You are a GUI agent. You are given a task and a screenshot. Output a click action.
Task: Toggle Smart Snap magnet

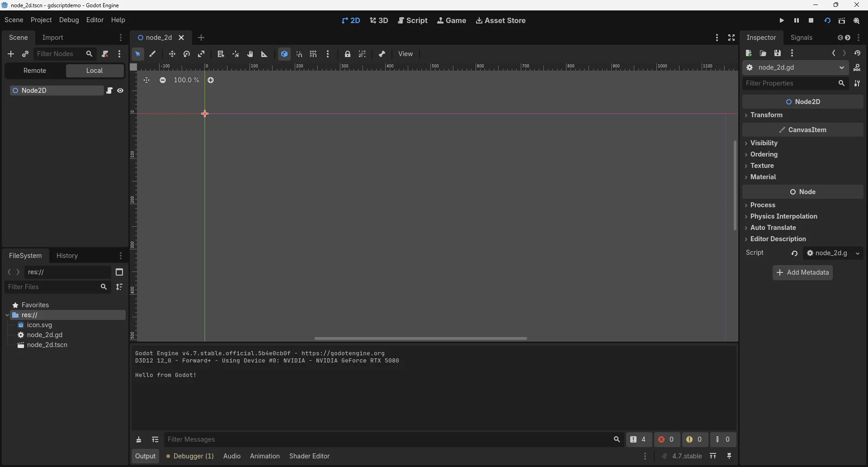point(299,54)
